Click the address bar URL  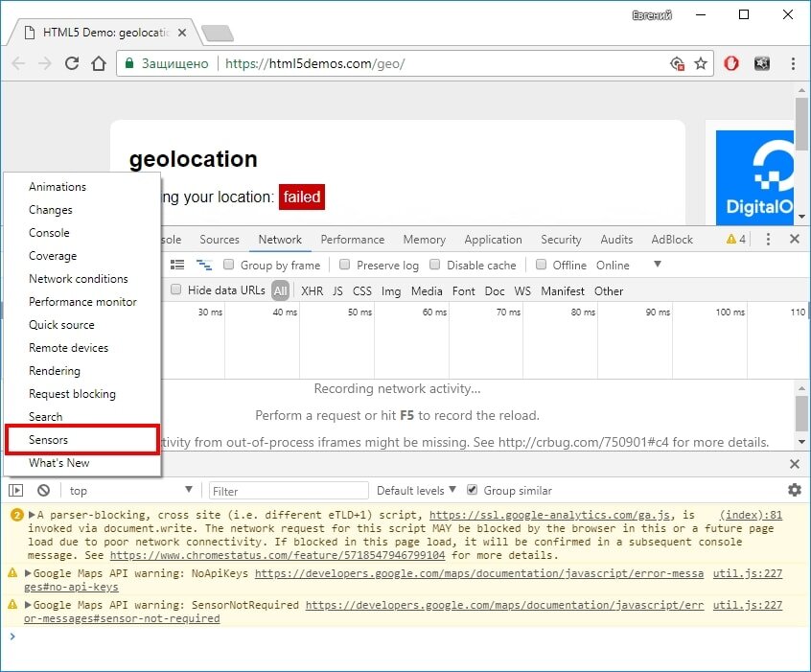click(315, 63)
